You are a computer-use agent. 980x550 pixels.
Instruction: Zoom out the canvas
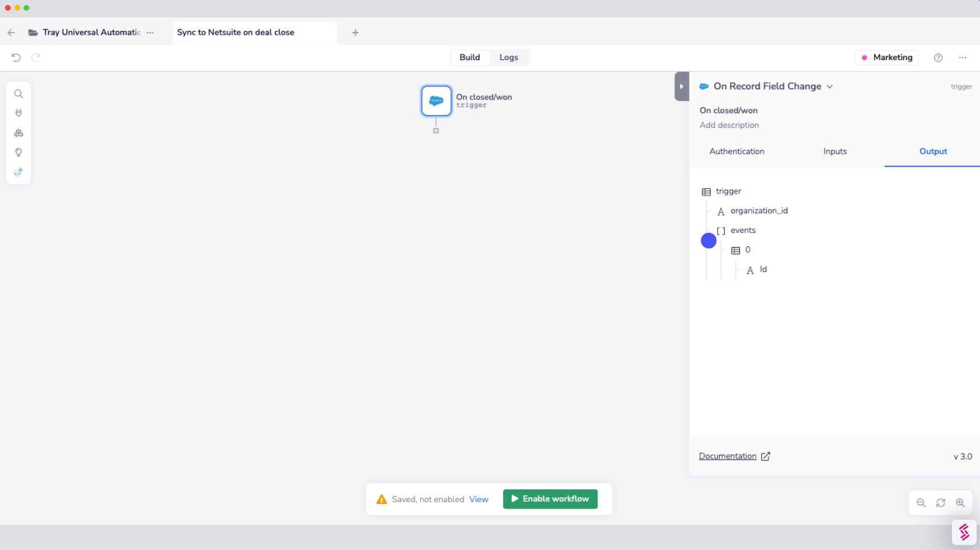point(921,503)
